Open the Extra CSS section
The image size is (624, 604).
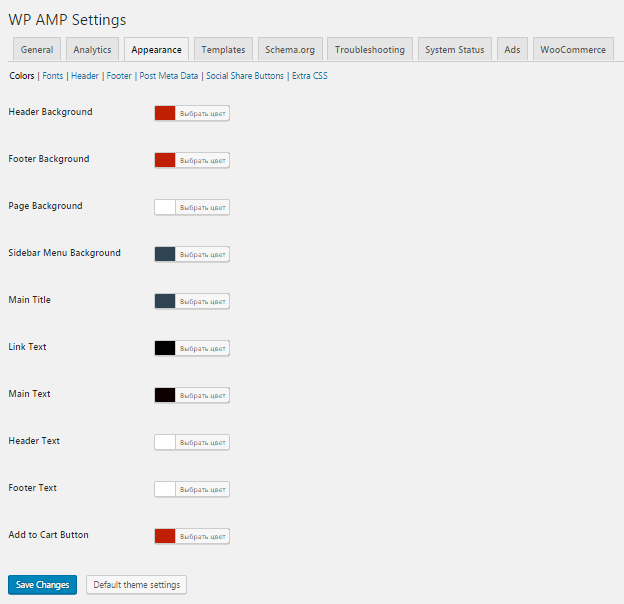pyautogui.click(x=310, y=76)
